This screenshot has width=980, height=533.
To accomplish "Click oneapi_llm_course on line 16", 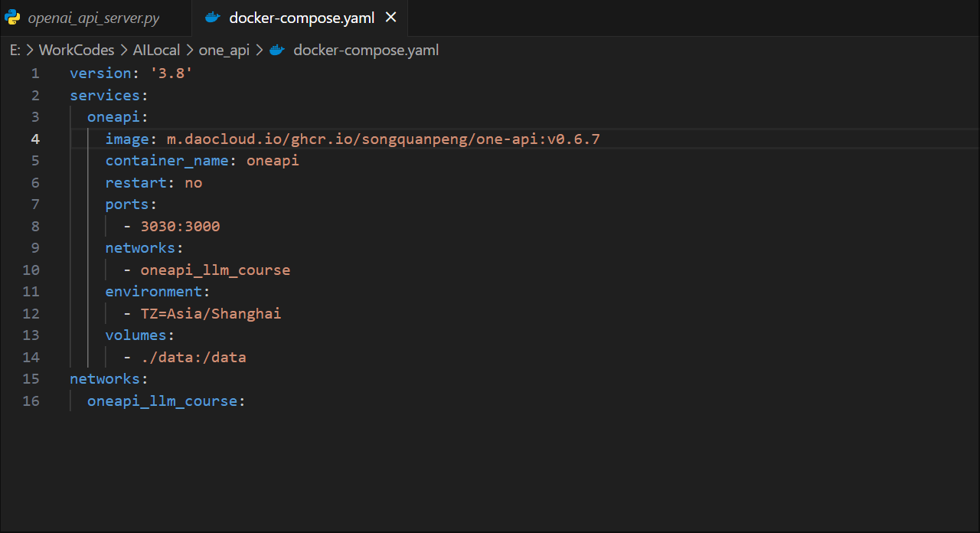I will 162,401.
